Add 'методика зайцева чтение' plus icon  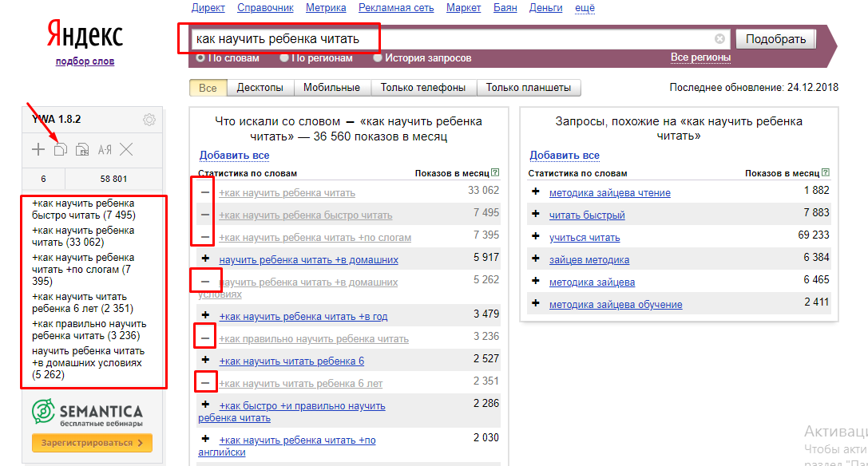pos(535,192)
